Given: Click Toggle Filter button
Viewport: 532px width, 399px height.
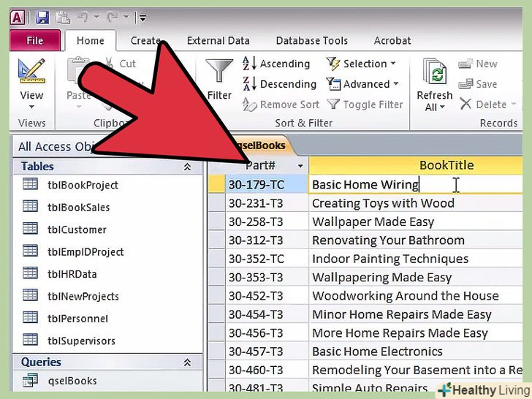Looking at the screenshot, I should [365, 104].
